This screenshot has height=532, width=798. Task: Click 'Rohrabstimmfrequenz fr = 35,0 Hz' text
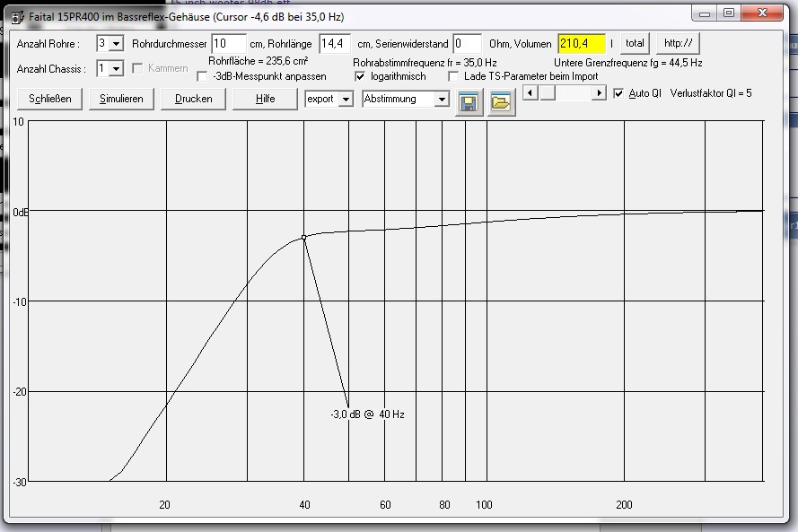pos(425,63)
